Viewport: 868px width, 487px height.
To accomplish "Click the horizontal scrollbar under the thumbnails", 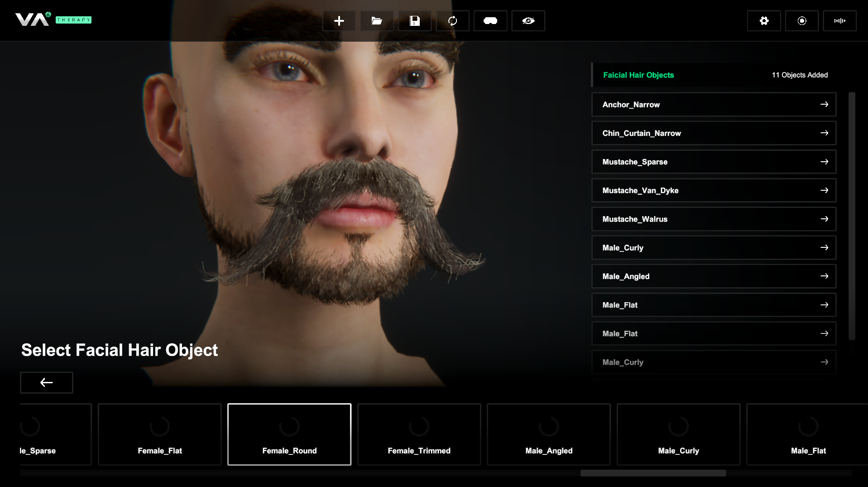I will click(653, 473).
